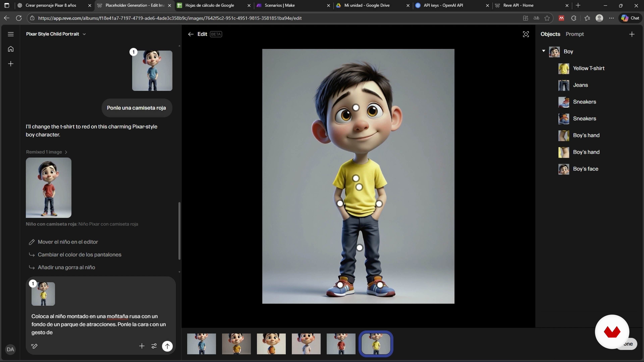Click the jeans object handle on the canvas

360,248
